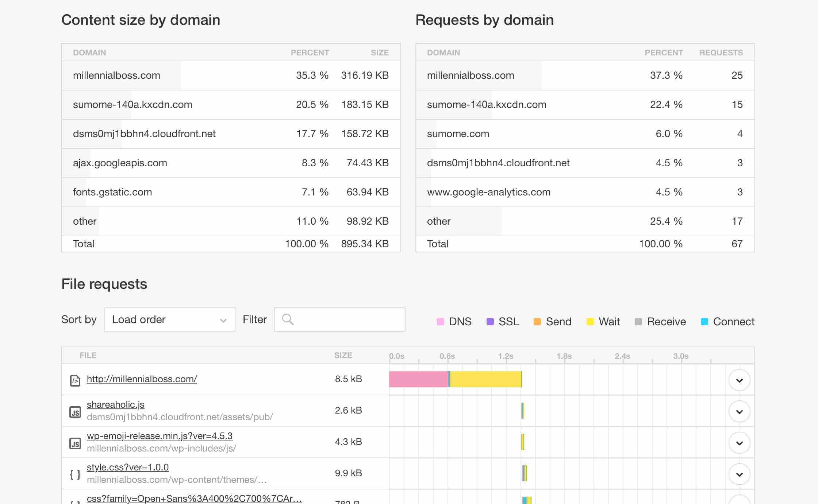This screenshot has width=818, height=504.
Task: Click the JS file icon for shareaholic.js
Action: (x=75, y=412)
